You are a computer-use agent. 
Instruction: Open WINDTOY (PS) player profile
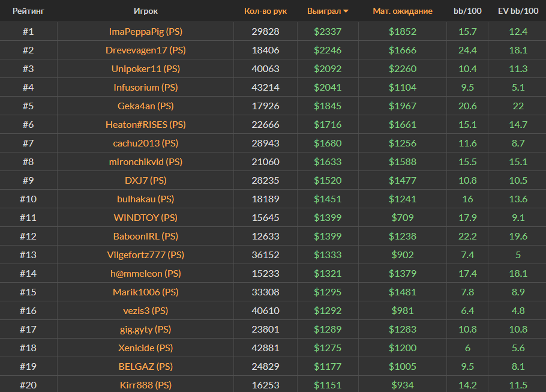pos(146,217)
